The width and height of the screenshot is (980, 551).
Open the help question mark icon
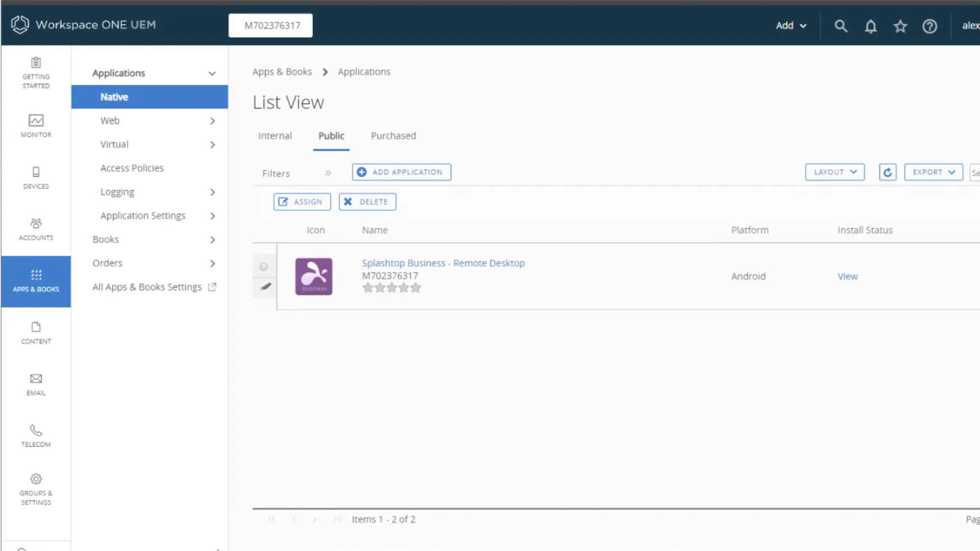tap(930, 26)
